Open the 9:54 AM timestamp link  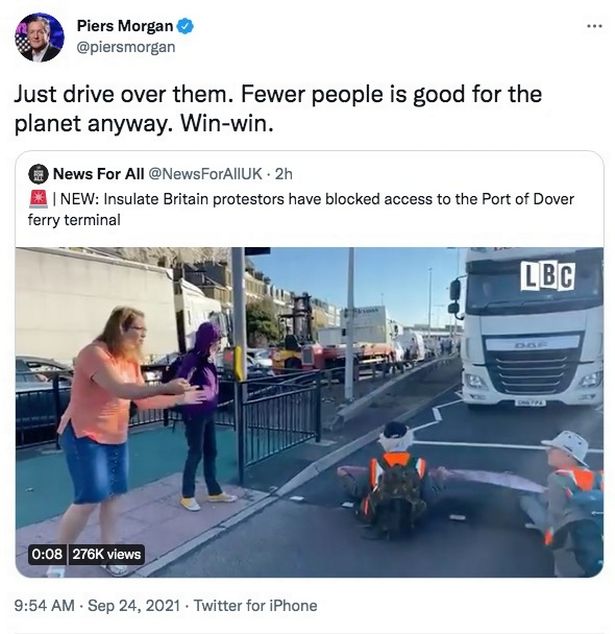(44, 606)
